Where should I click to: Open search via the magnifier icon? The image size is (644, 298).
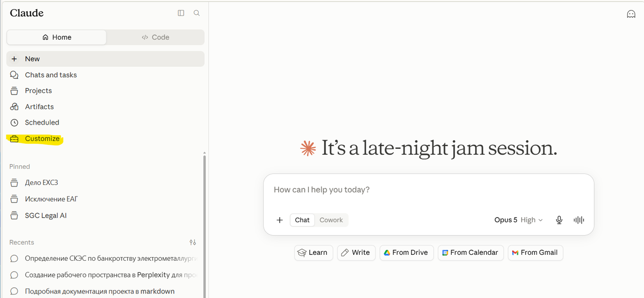point(197,13)
